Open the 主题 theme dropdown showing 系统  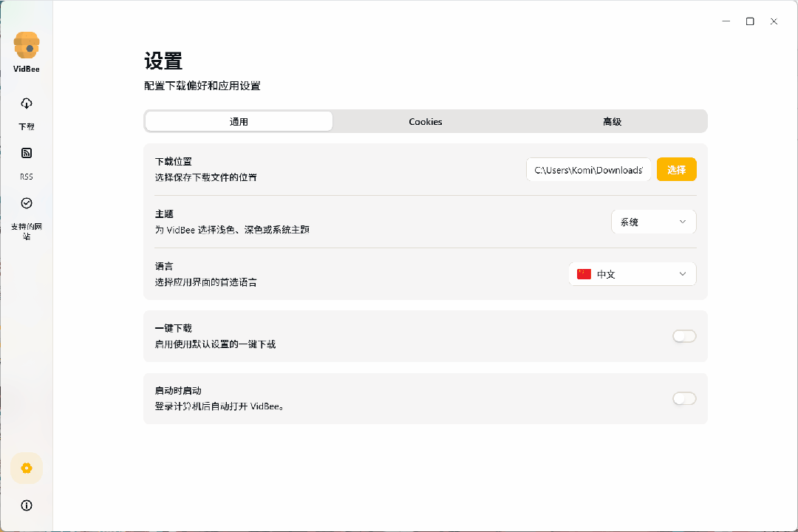coord(653,221)
